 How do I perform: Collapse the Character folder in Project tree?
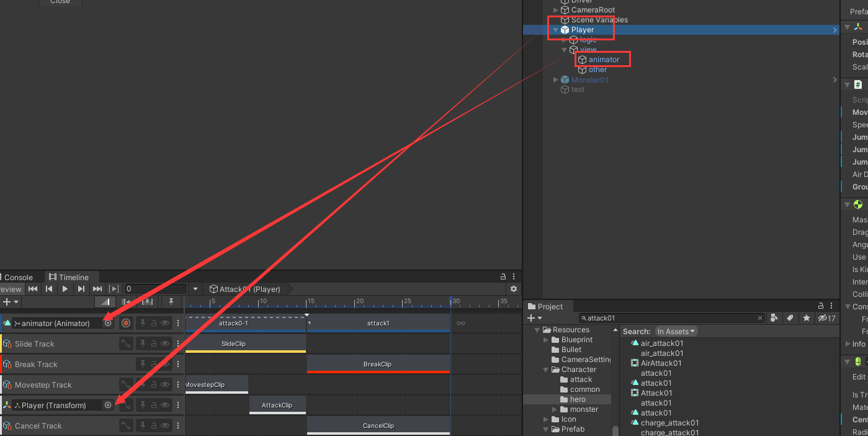pyautogui.click(x=546, y=370)
